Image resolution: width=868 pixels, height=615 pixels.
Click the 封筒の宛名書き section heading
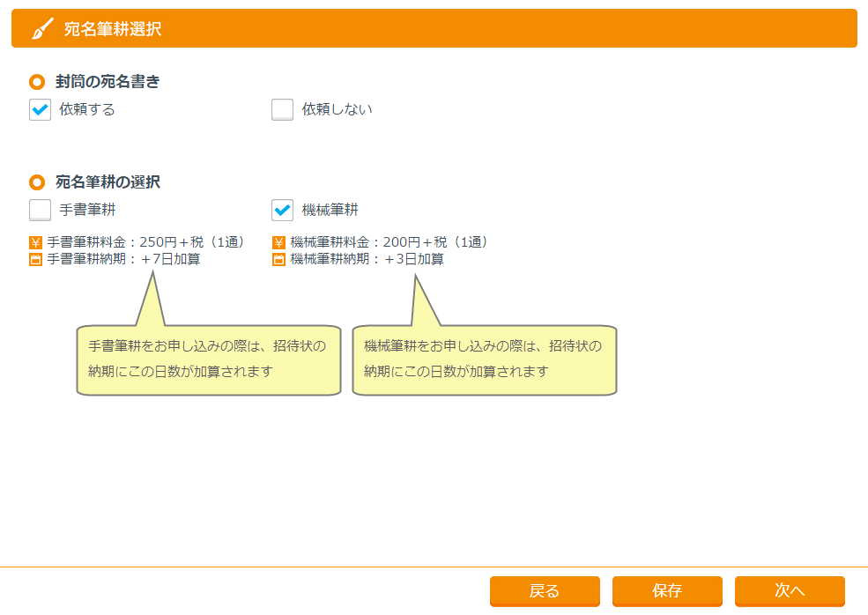click(x=108, y=82)
